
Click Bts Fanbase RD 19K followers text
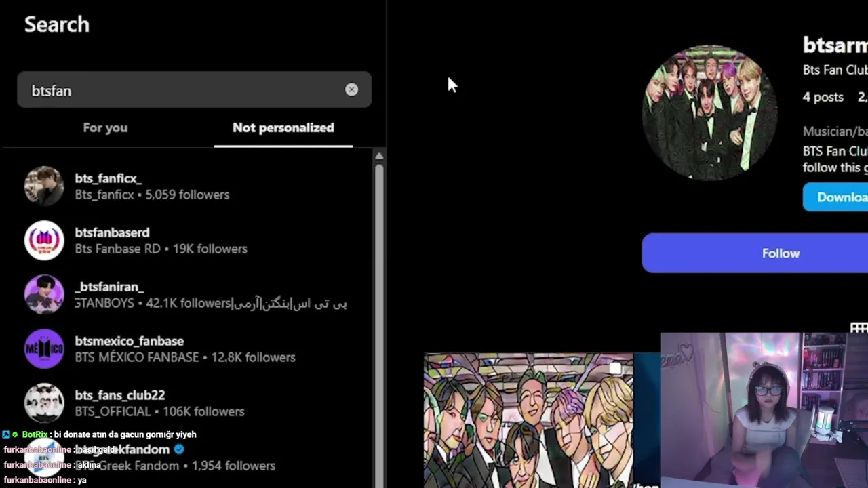[161, 249]
